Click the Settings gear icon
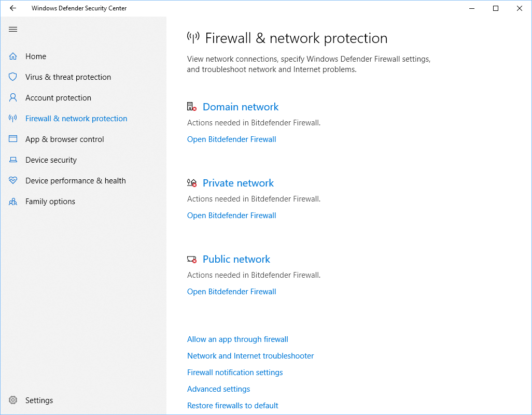 tap(13, 400)
